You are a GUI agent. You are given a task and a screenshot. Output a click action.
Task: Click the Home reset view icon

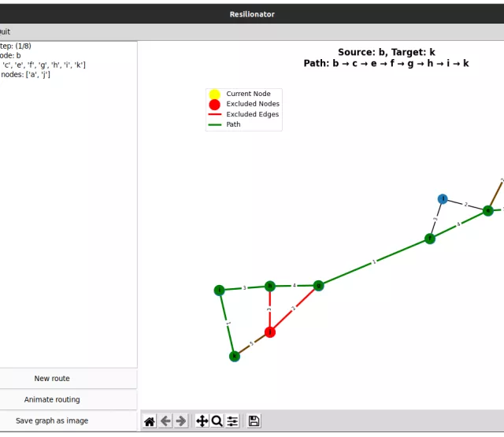pyautogui.click(x=150, y=421)
